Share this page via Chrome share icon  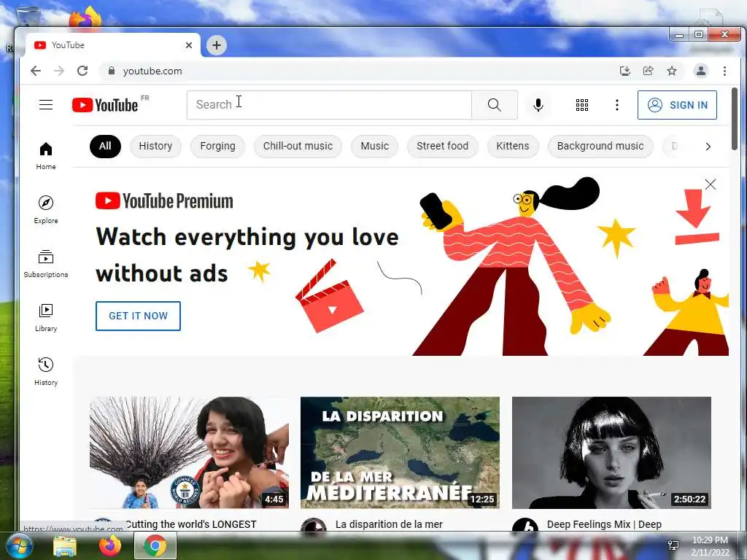coord(649,71)
